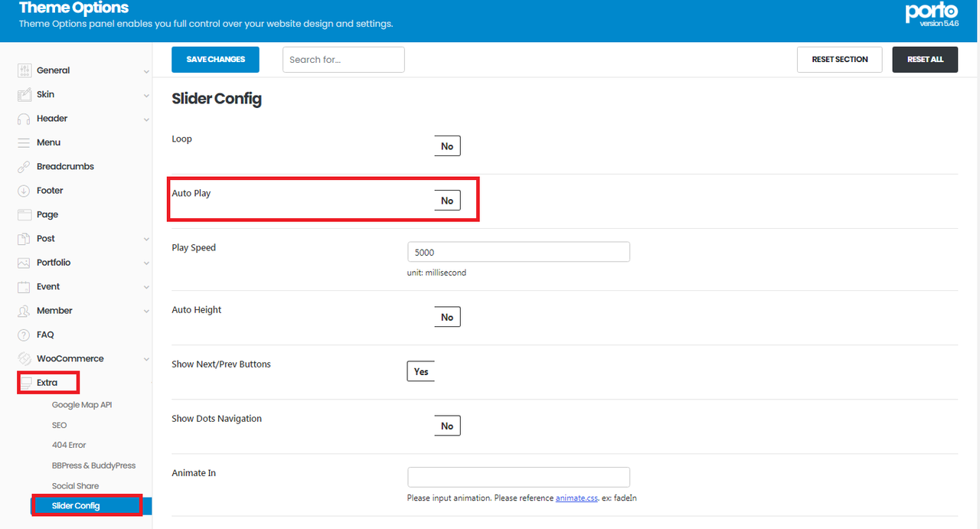Click the Header headphones icon
This screenshot has width=980, height=529.
pos(24,119)
